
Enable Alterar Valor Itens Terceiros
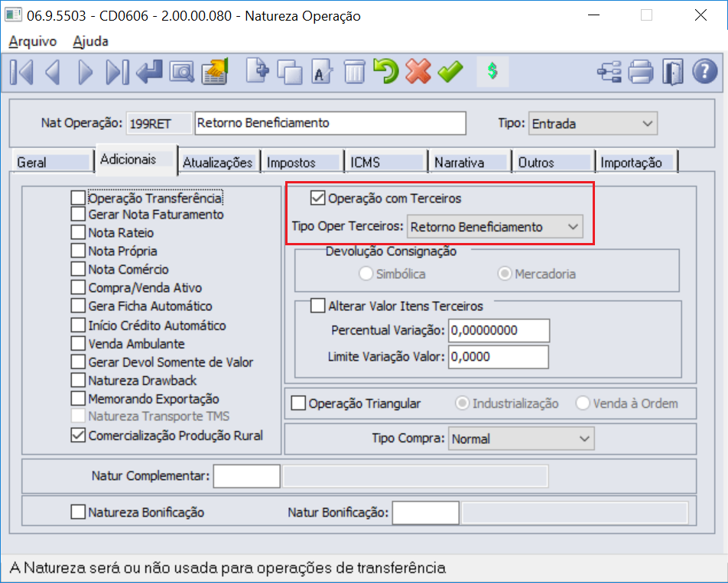(317, 306)
